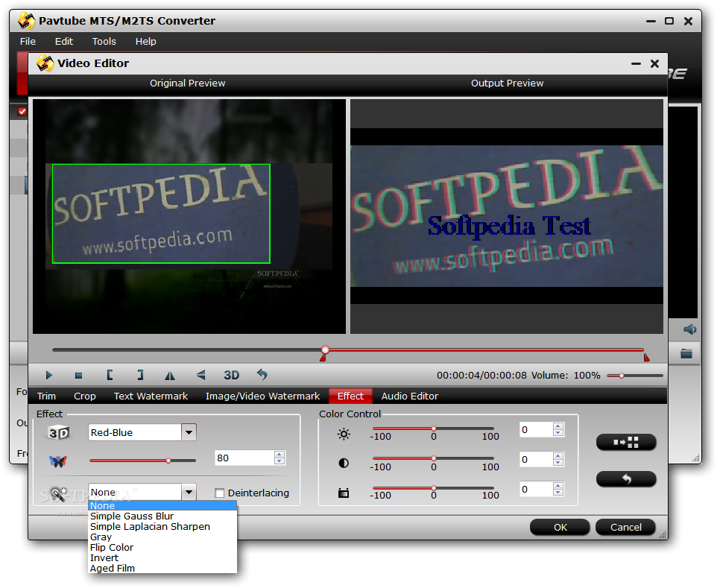Select Gray effect option
Screen dimensions: 717x588
click(162, 537)
